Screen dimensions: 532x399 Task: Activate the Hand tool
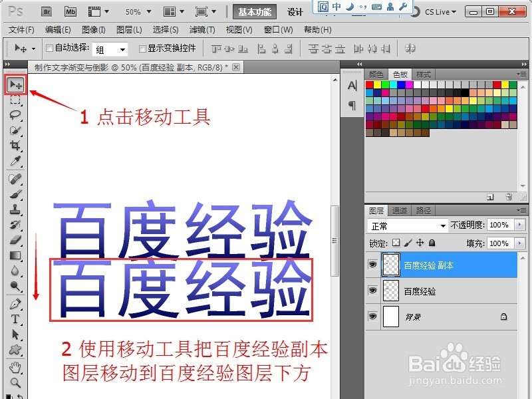point(15,366)
